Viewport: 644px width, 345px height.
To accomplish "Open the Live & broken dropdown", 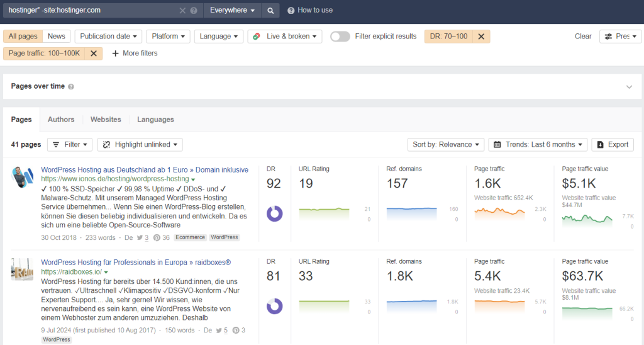I will pos(285,36).
